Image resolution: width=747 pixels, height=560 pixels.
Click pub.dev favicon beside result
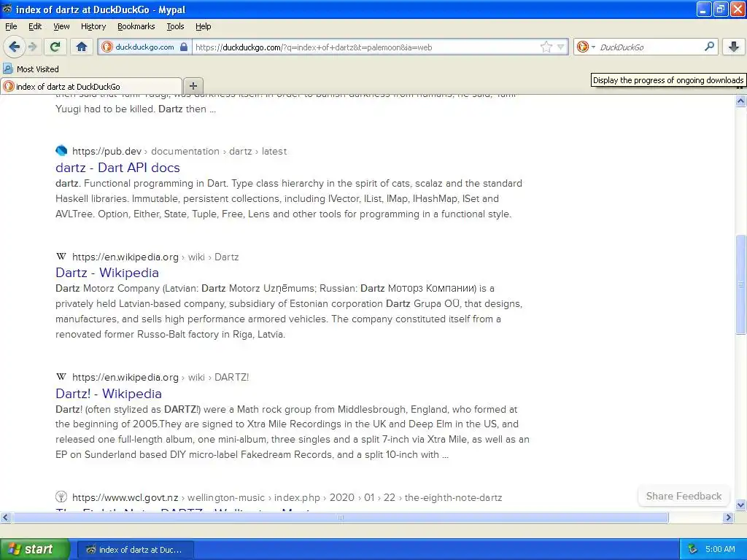[61, 151]
